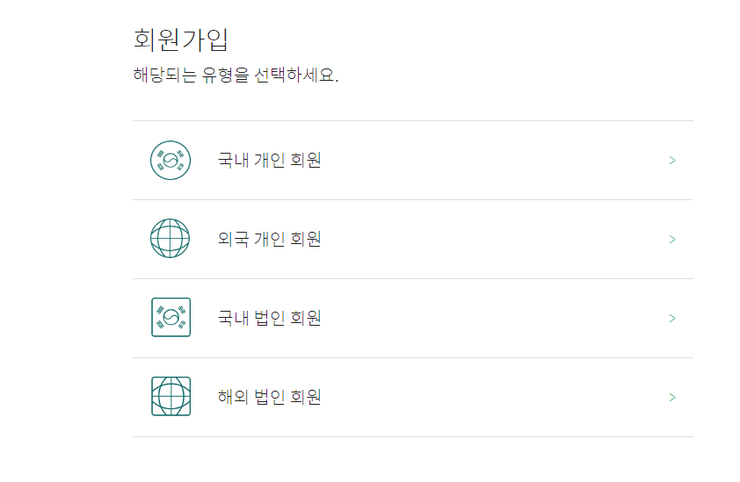The height and width of the screenshot is (482, 740).
Task: Open the arrow next to 해외 법인 회원
Action: pyautogui.click(x=673, y=397)
